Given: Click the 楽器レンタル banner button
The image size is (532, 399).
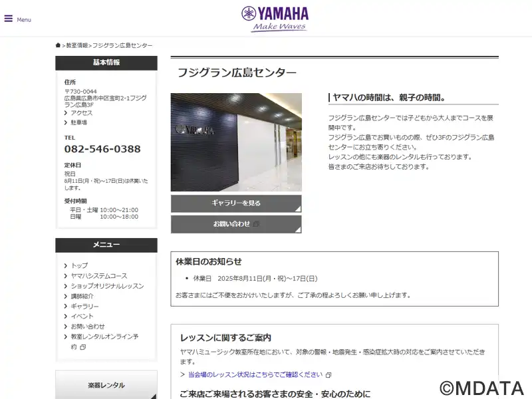Looking at the screenshot, I should 106,385.
